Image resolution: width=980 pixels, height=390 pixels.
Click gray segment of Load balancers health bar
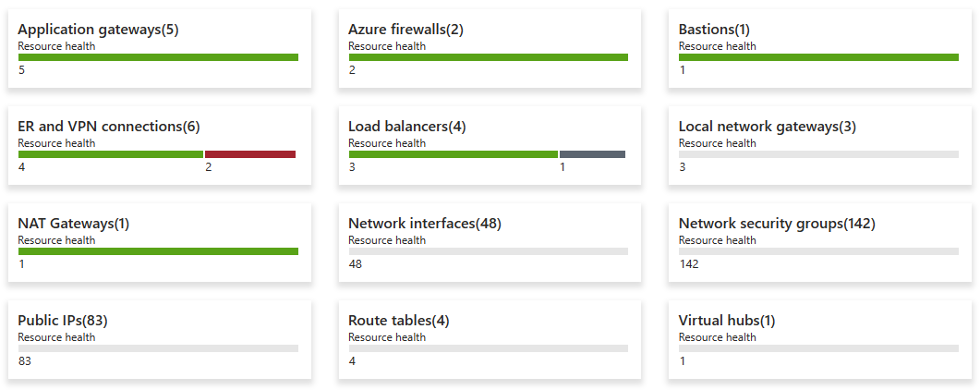[x=592, y=154]
